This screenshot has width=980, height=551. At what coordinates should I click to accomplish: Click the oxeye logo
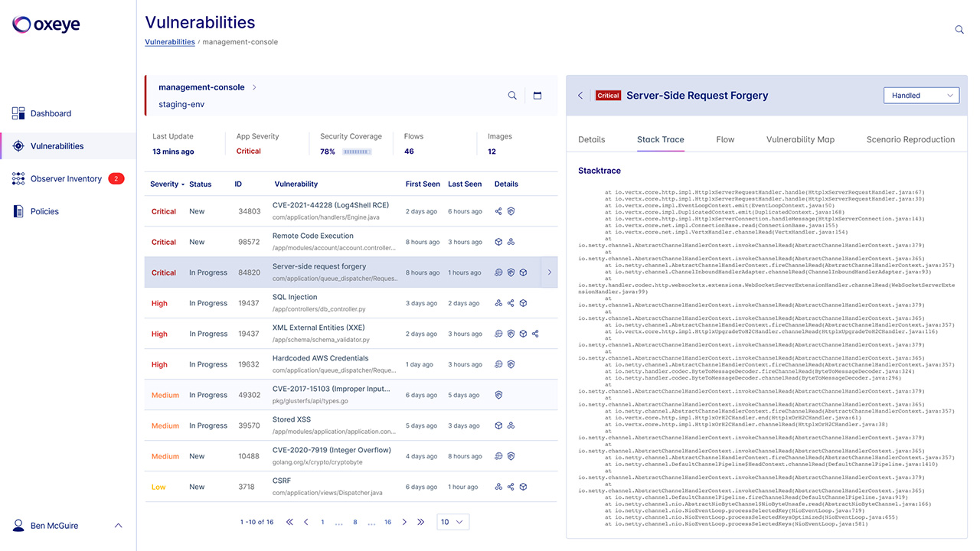click(46, 24)
